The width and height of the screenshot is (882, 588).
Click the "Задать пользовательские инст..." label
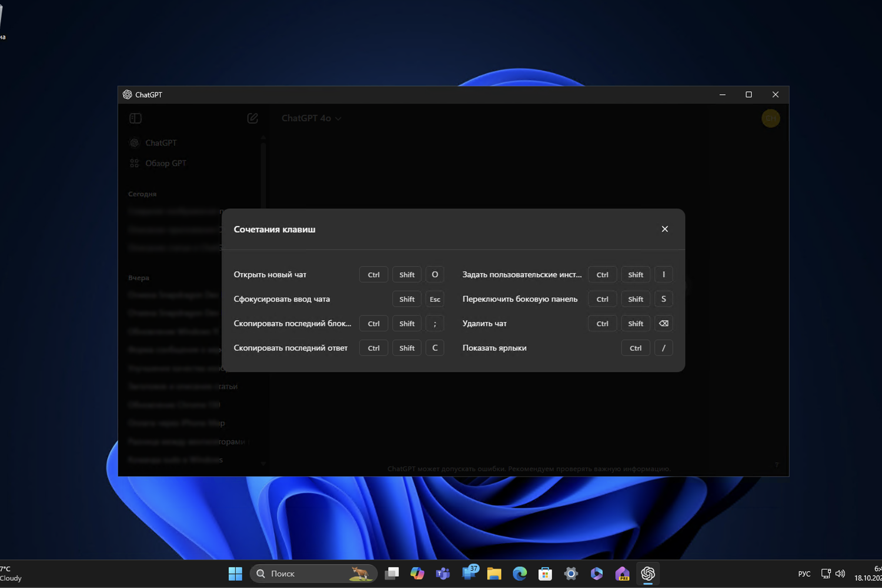[522, 275]
